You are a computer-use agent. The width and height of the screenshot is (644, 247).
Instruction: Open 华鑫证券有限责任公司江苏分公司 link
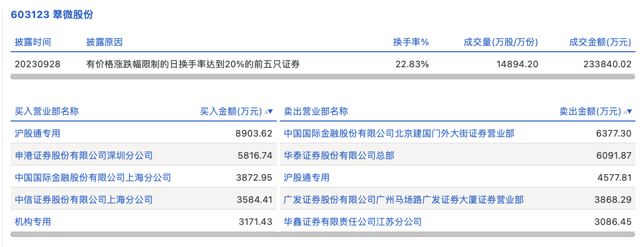tap(353, 222)
